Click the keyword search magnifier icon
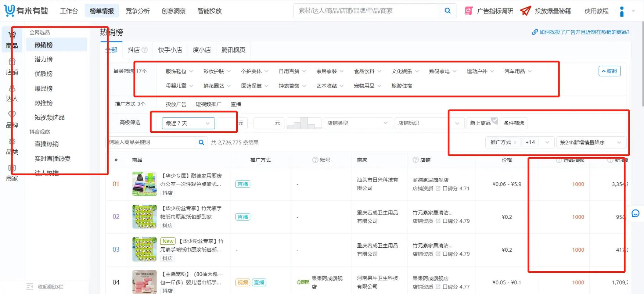Image resolution: width=644 pixels, height=294 pixels. [x=201, y=142]
